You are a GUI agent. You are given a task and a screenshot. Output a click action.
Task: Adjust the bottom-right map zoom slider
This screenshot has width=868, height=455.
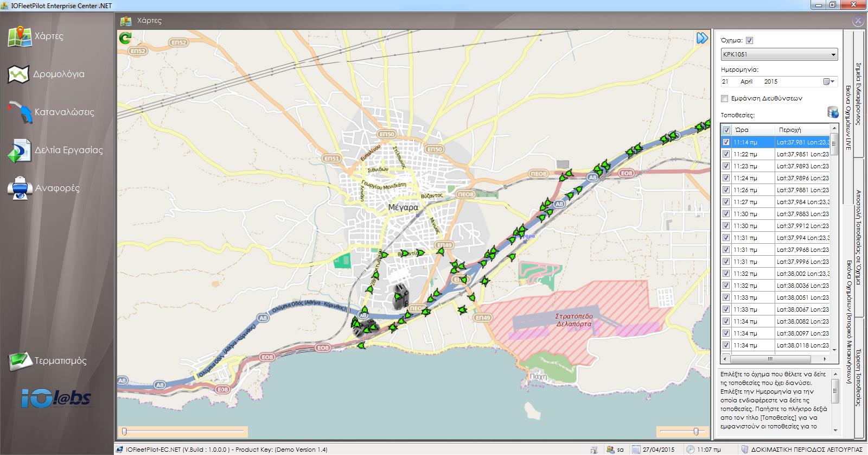click(x=682, y=432)
